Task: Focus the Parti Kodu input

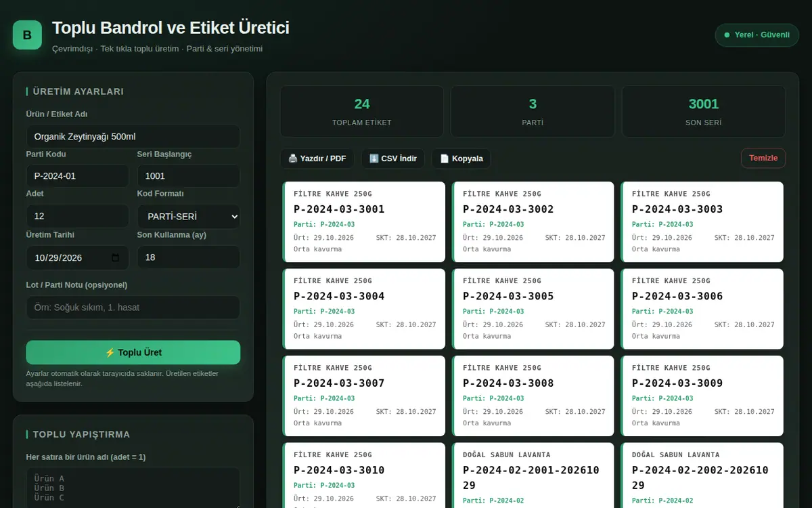Action: pos(78,176)
